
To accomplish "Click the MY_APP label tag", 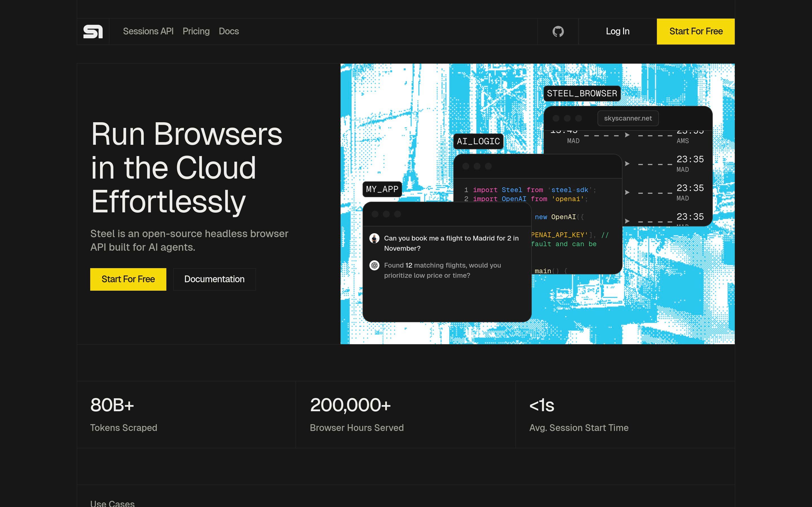I will [382, 189].
